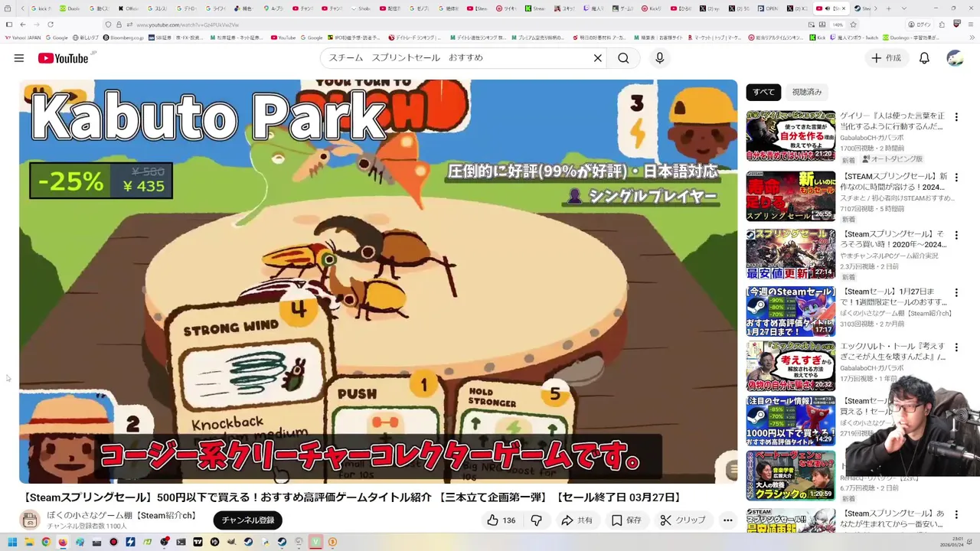Click the channel avatar below the video
This screenshot has height=551, width=980.
coord(29,520)
